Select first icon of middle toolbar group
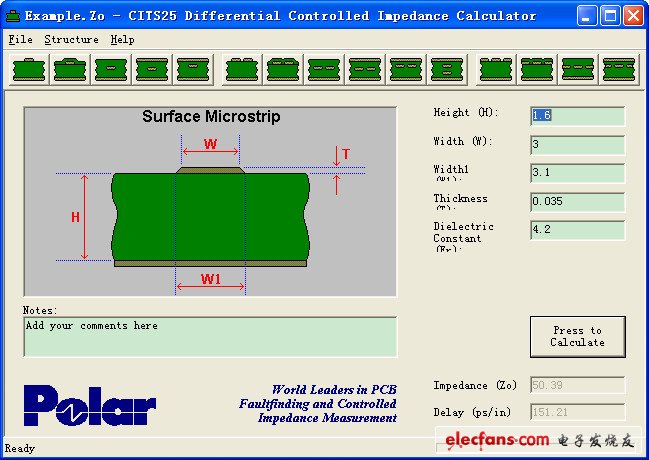The height and width of the screenshot is (460, 649). click(241, 69)
